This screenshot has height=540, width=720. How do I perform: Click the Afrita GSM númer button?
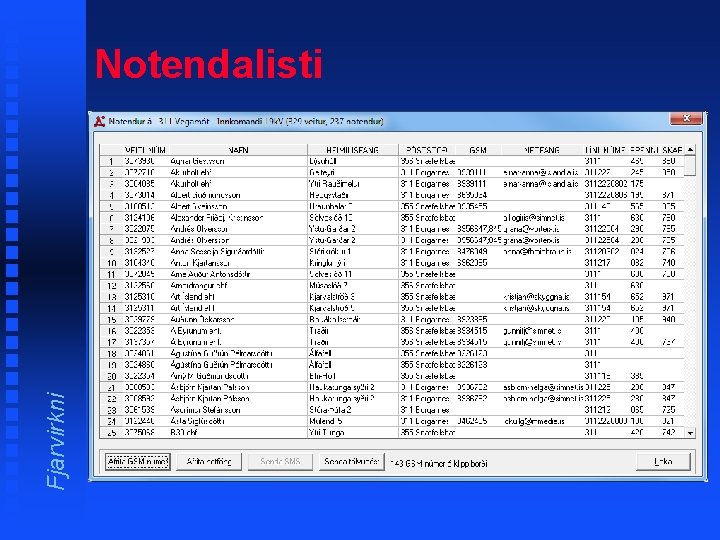[x=137, y=461]
